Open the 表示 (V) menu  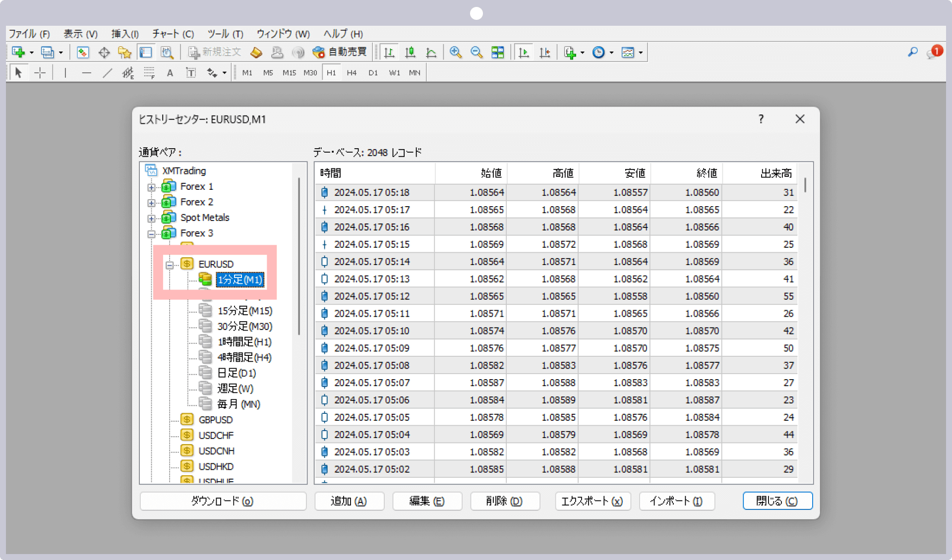click(80, 34)
